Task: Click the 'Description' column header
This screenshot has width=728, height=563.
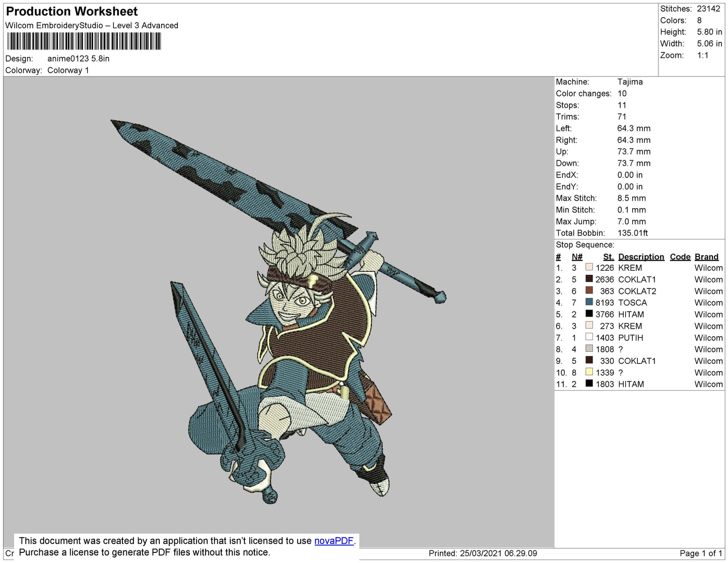Action: click(641, 257)
